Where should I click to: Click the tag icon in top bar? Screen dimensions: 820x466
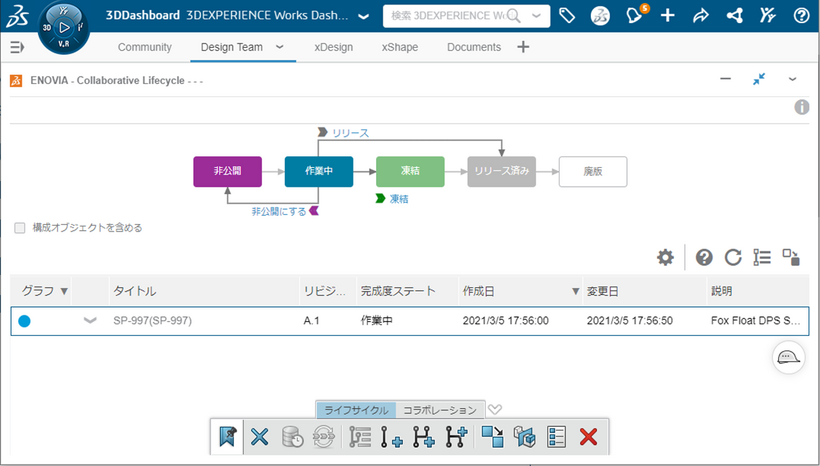click(x=567, y=16)
